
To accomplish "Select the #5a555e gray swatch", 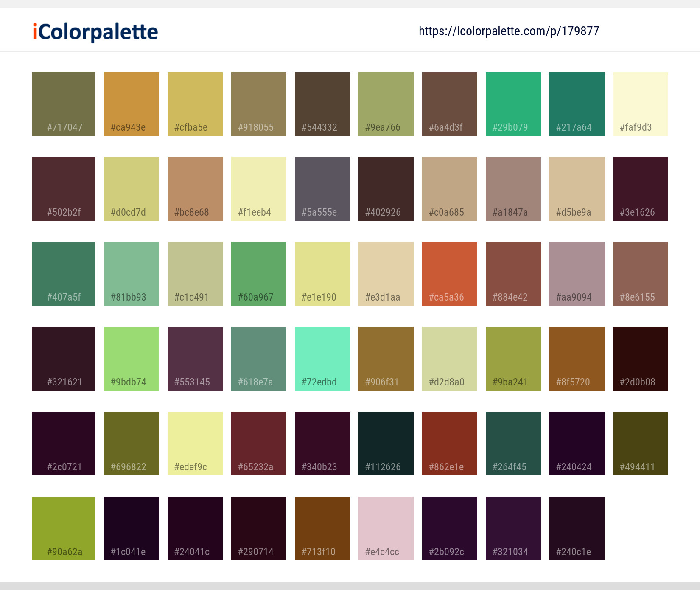I will coord(322,188).
